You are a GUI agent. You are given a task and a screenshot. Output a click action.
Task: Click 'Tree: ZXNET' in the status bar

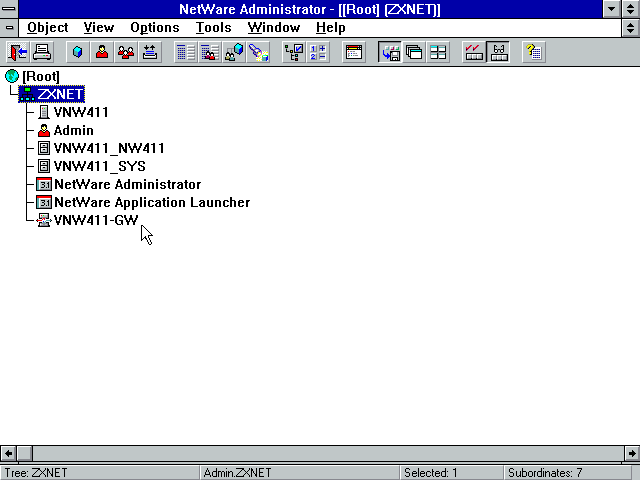point(36,473)
